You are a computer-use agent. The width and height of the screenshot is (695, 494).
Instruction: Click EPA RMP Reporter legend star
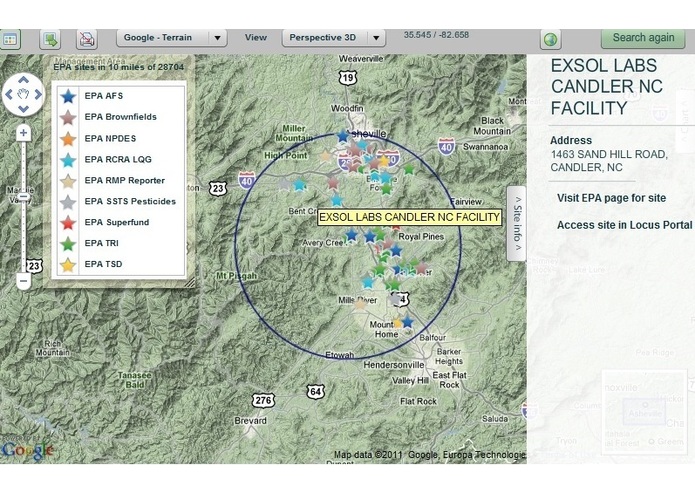(68, 181)
